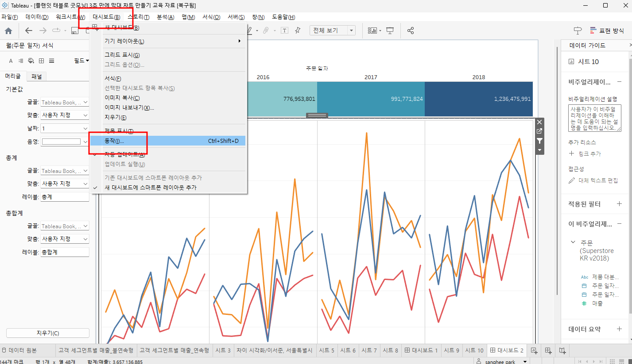Screen dimensions: 632x364
Task: Select the borders grid format icon
Action: pos(41,61)
